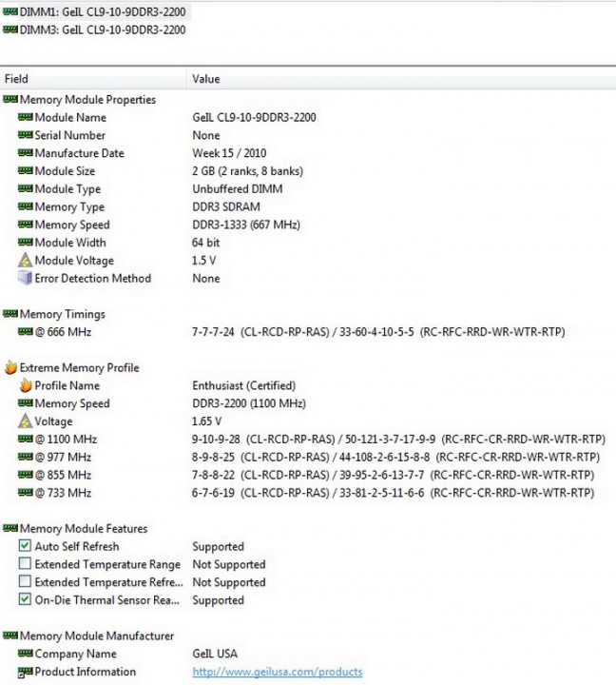Select the 'Extreme Memory Profile' group label
This screenshot has width=616, height=685.
tap(80, 367)
